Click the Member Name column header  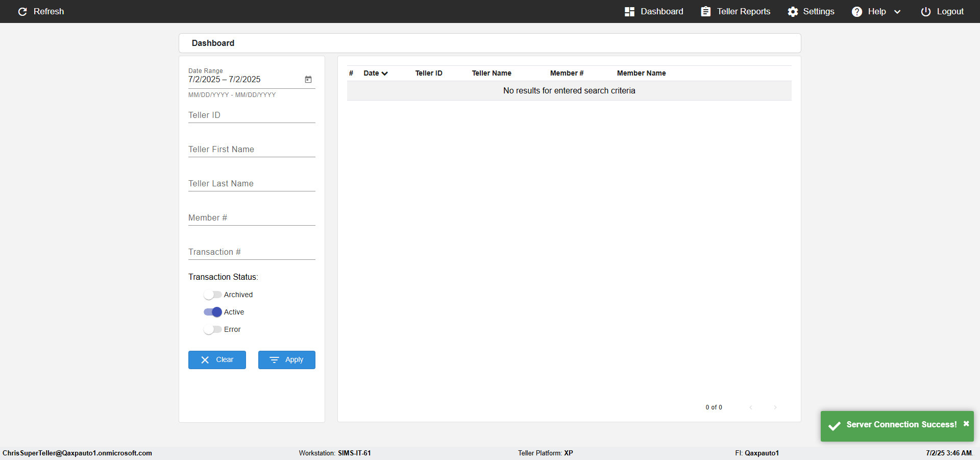(641, 73)
